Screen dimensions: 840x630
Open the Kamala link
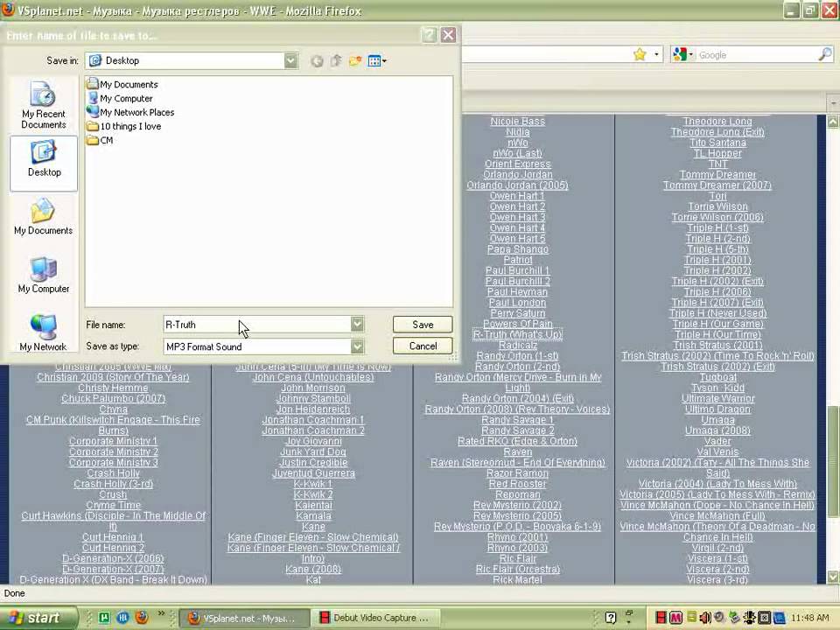(313, 516)
